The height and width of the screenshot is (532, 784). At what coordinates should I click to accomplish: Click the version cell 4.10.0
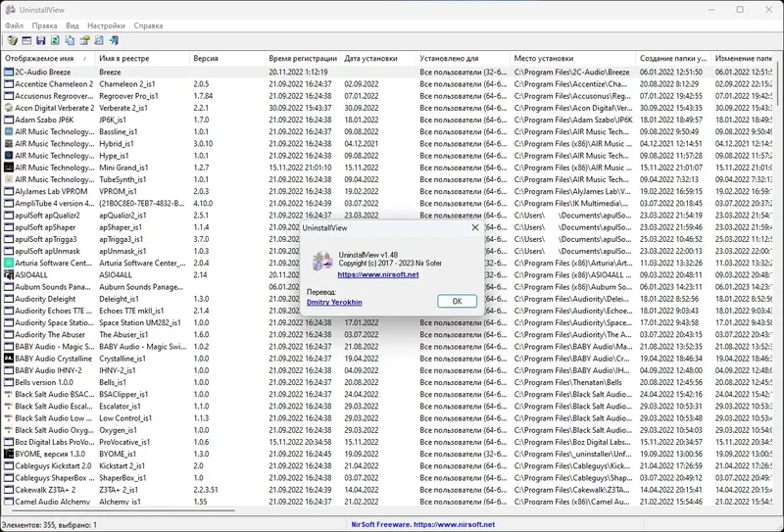[x=203, y=204]
